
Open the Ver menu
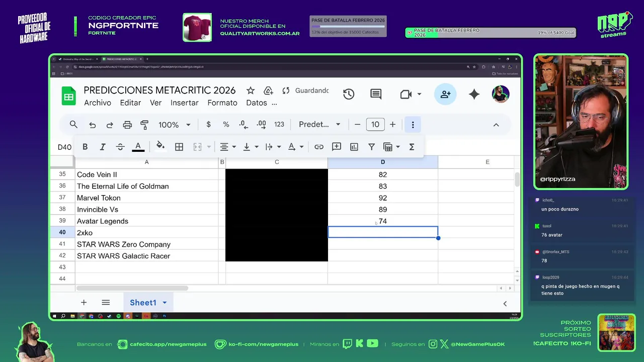point(156,103)
